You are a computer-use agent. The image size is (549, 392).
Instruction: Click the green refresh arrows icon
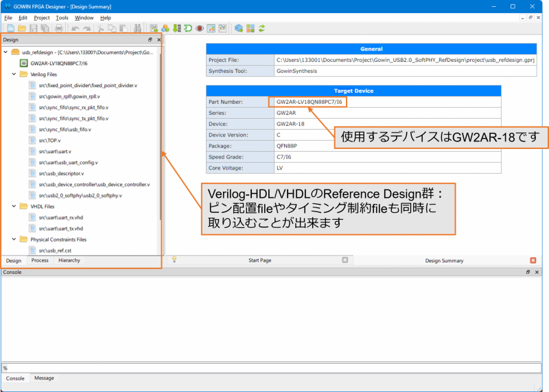click(x=262, y=28)
